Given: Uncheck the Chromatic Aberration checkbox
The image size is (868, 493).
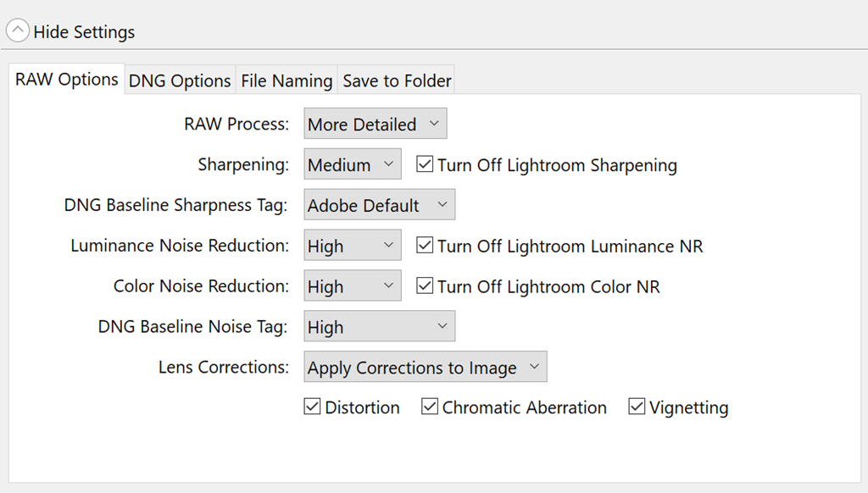Looking at the screenshot, I should [430, 407].
